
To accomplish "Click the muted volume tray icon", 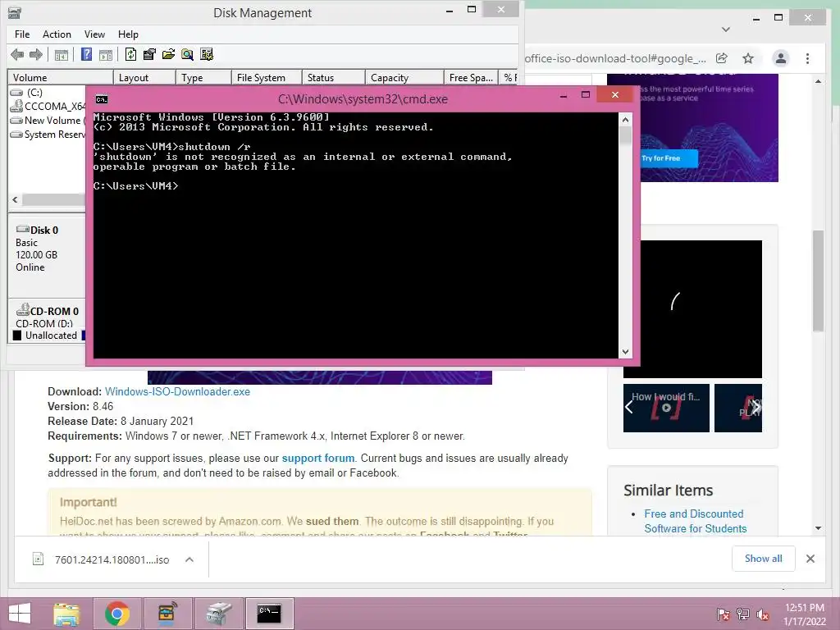I will pos(763,614).
